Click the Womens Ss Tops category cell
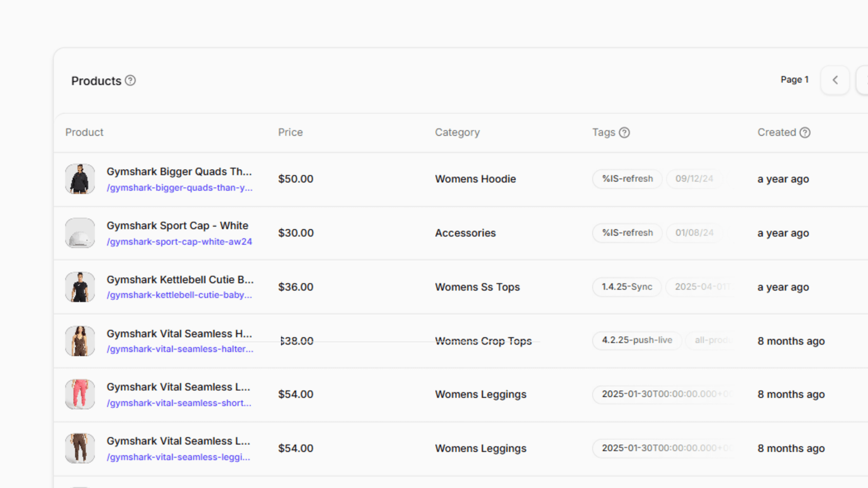This screenshot has width=868, height=488. pyautogui.click(x=477, y=287)
